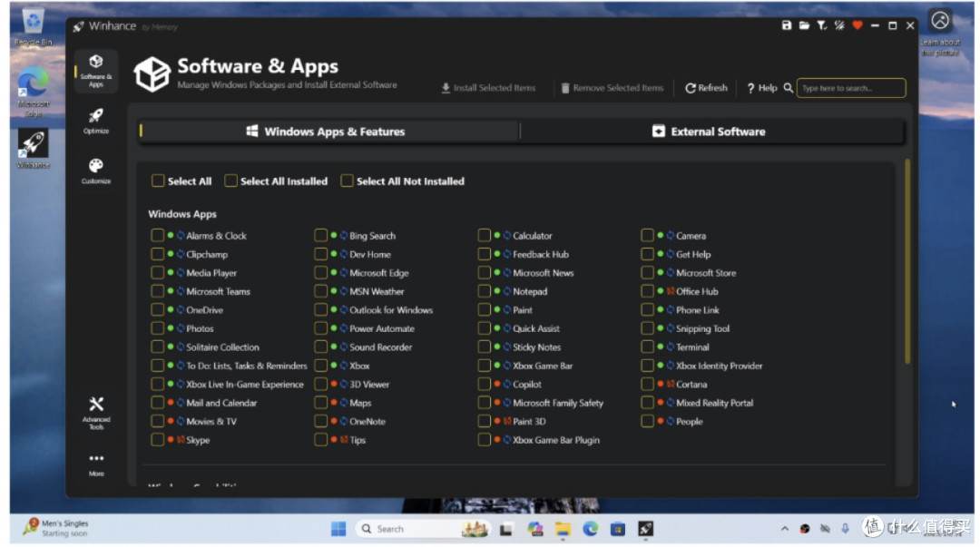Click the red heart donate icon
The height and width of the screenshot is (547, 980).
point(857,26)
